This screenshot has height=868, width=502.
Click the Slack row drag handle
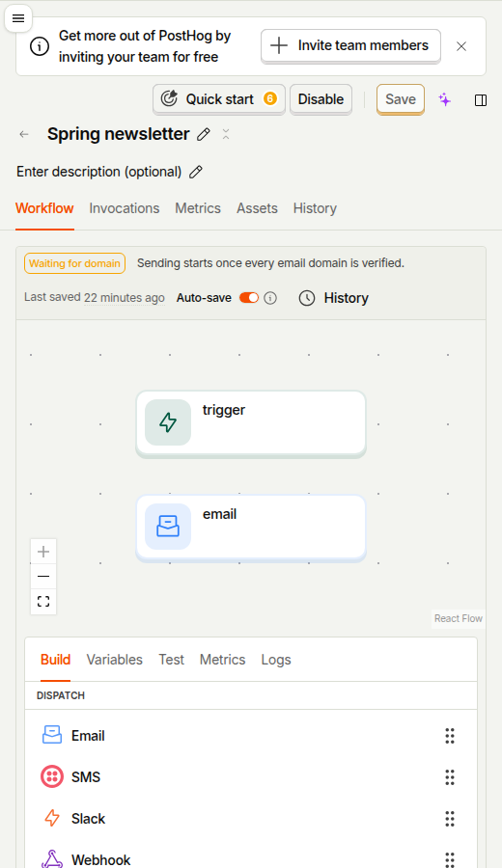click(x=450, y=819)
